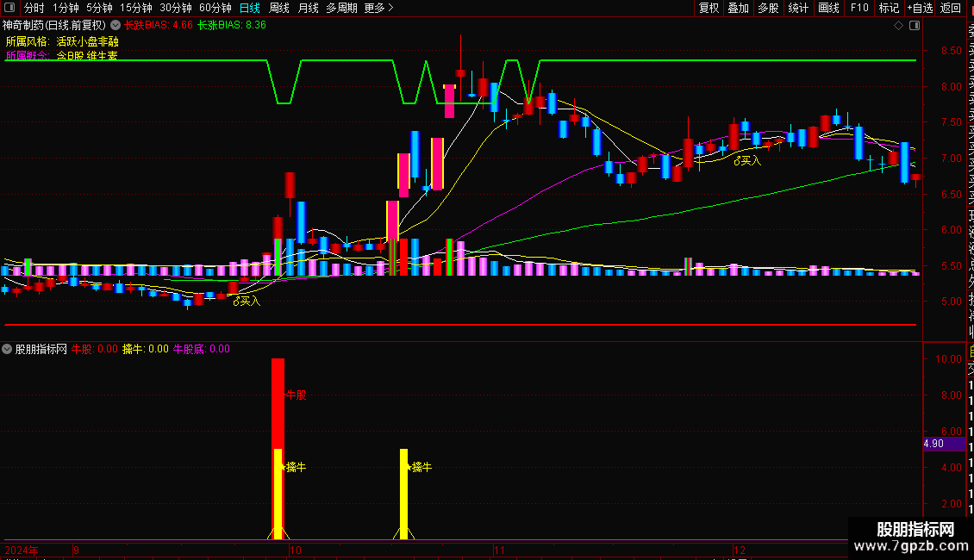The image size is (974, 560).
Task: Click the 叠加 overlay button
Action: [x=738, y=8]
